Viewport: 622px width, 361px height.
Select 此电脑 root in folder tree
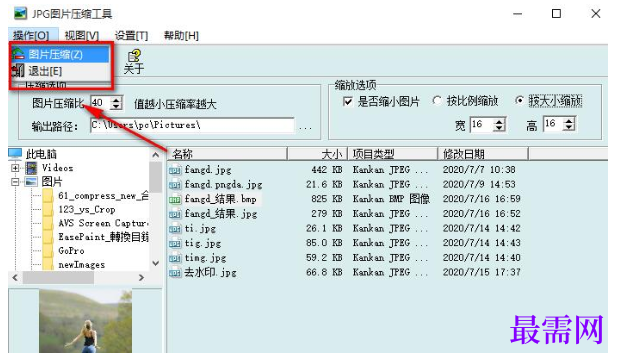(41, 154)
